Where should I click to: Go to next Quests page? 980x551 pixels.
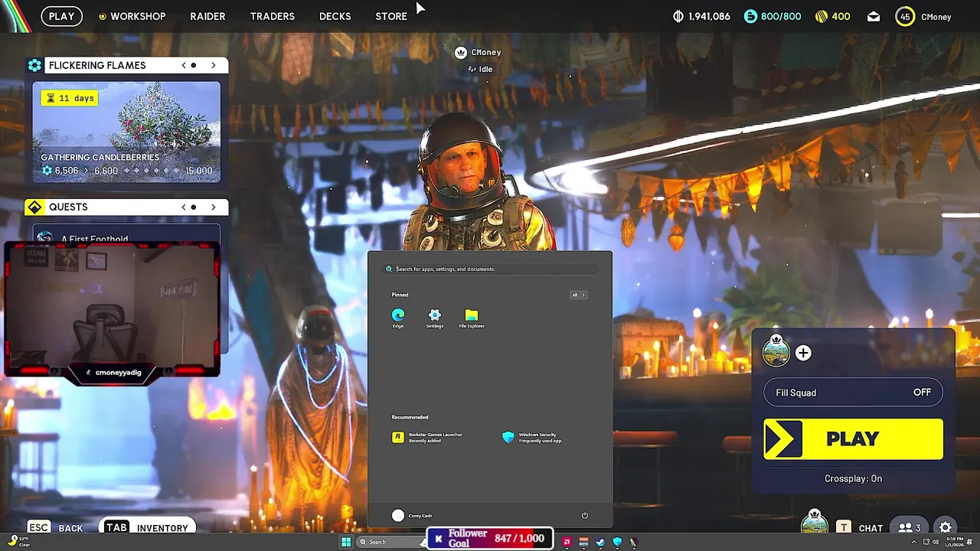coord(214,207)
